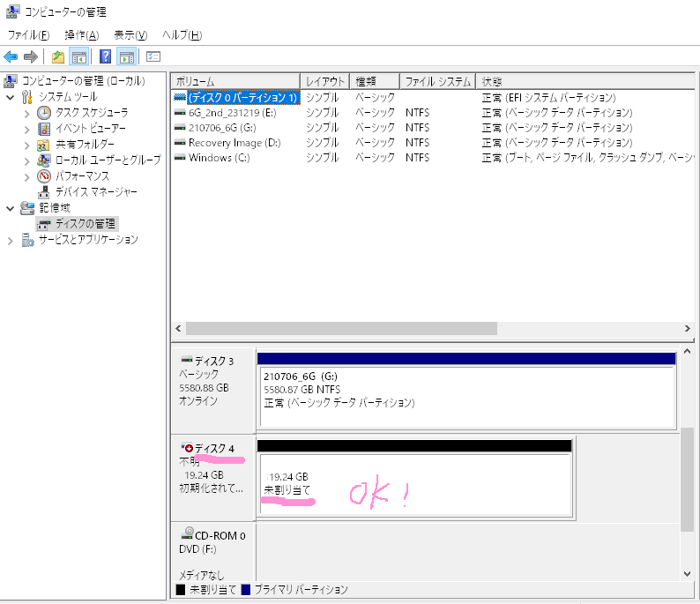Click the CD-ROM 0 DVD (F:) label panel
The image size is (700, 604).
[213, 552]
